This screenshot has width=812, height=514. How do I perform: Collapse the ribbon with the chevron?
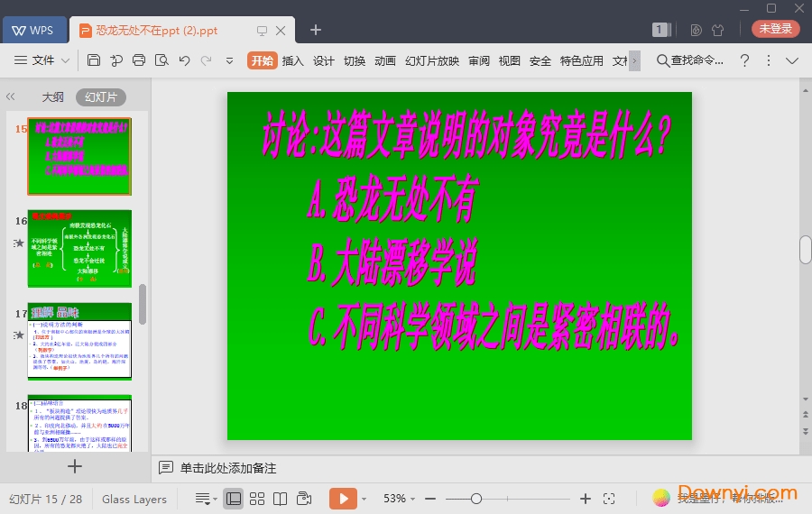click(x=792, y=60)
